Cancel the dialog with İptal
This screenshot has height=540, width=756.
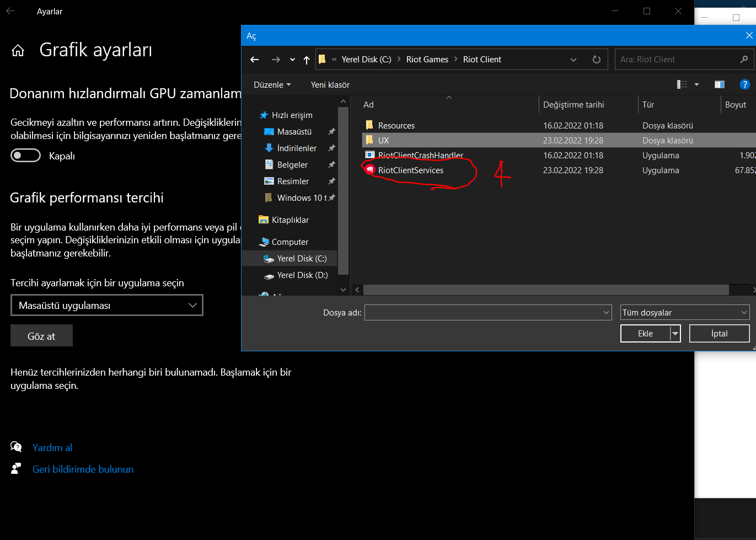[719, 334]
